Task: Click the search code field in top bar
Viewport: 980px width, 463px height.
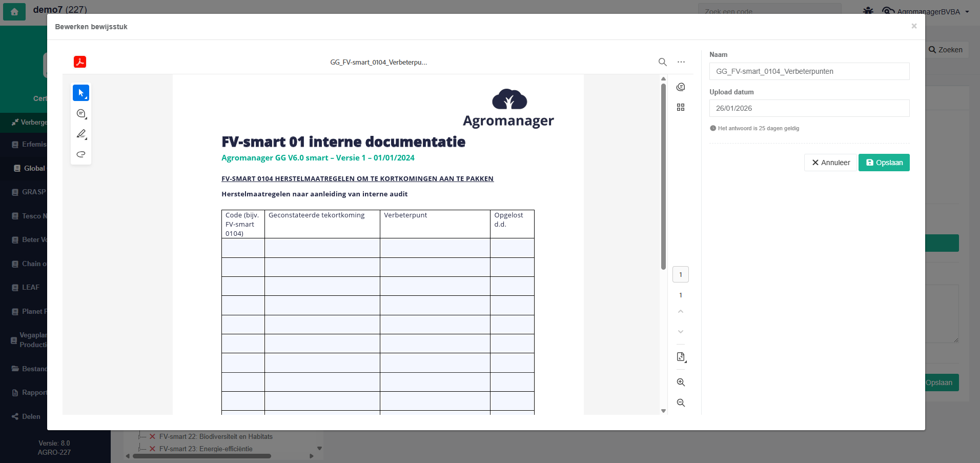Action: click(x=770, y=11)
